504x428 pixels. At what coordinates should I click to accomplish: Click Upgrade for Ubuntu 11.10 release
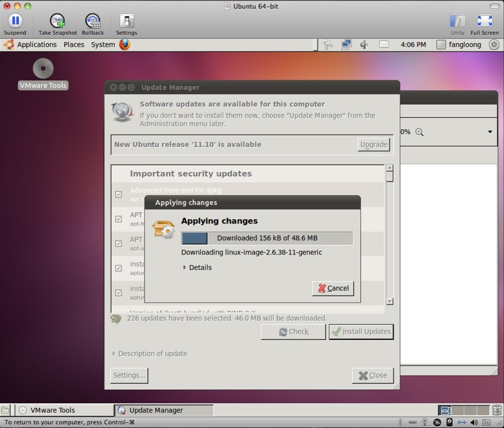[374, 144]
